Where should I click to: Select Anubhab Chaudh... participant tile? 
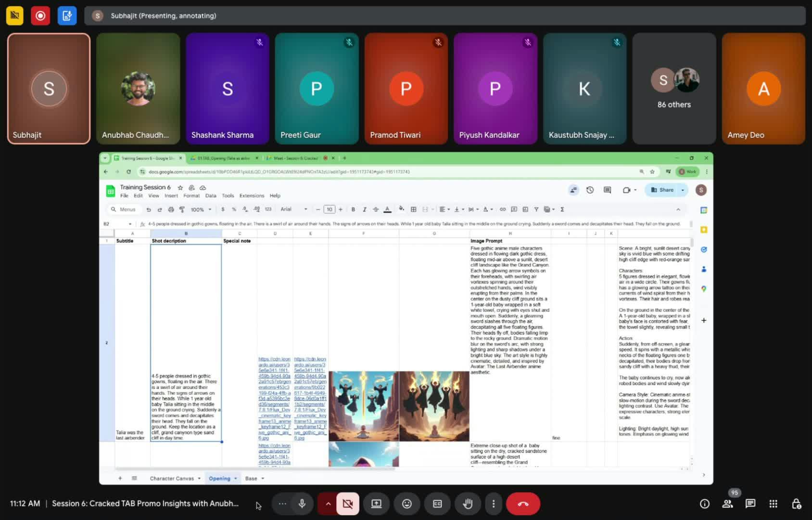pos(138,89)
